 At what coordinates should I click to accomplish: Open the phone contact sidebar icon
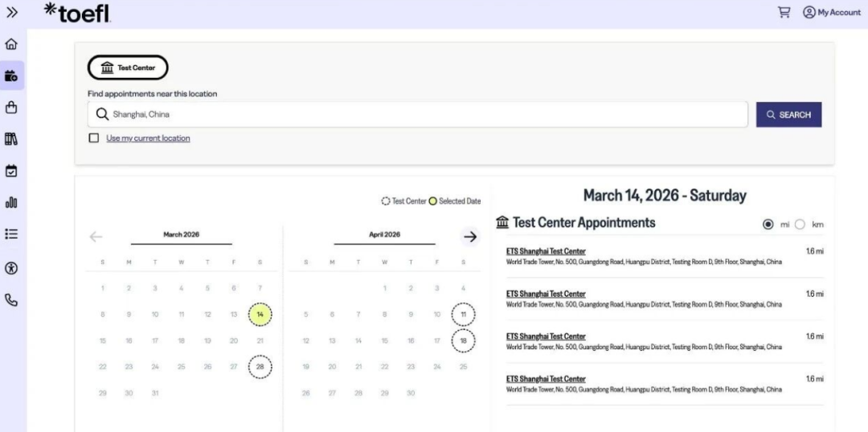point(11,300)
